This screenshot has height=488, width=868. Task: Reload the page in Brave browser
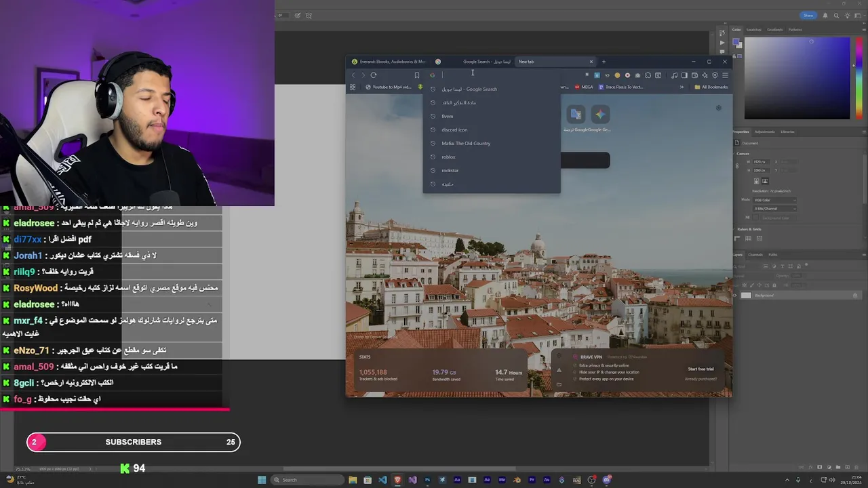(373, 75)
